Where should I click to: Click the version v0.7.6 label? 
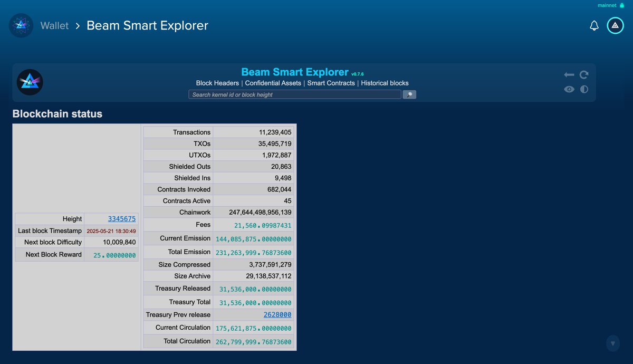pyautogui.click(x=358, y=74)
